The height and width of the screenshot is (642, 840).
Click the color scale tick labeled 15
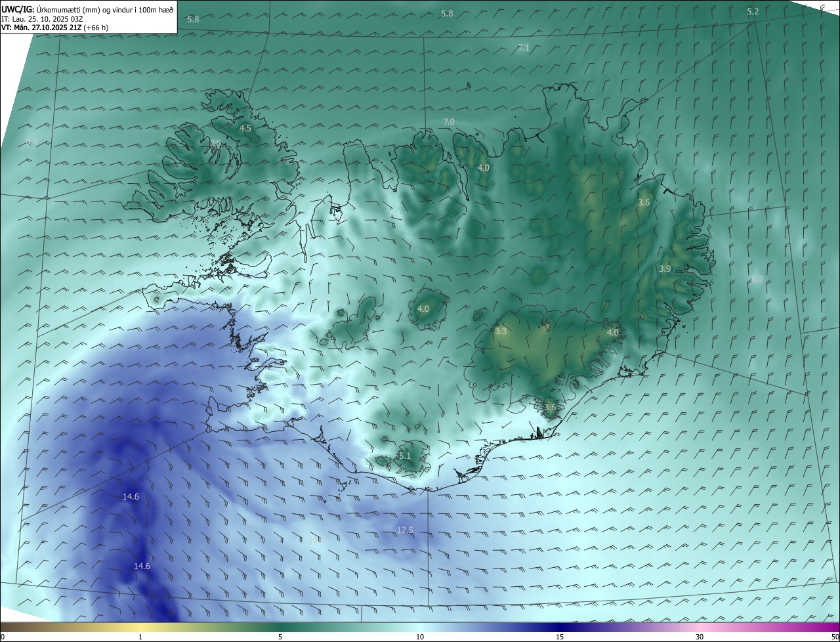560,637
